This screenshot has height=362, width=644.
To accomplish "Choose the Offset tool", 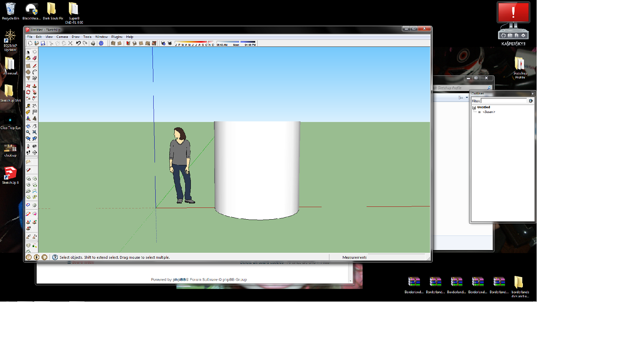I will coord(35,98).
